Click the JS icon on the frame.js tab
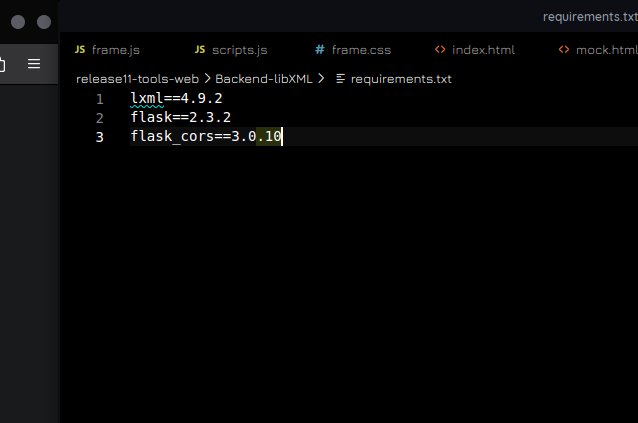 coord(80,49)
